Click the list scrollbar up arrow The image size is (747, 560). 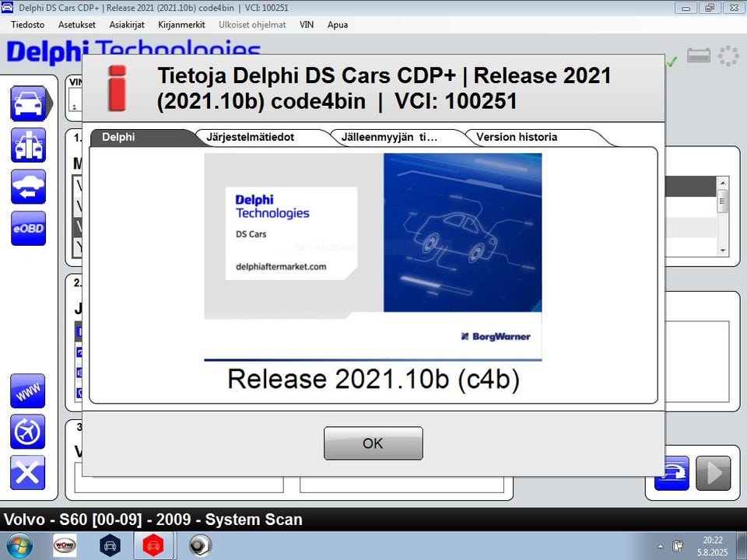point(723,183)
